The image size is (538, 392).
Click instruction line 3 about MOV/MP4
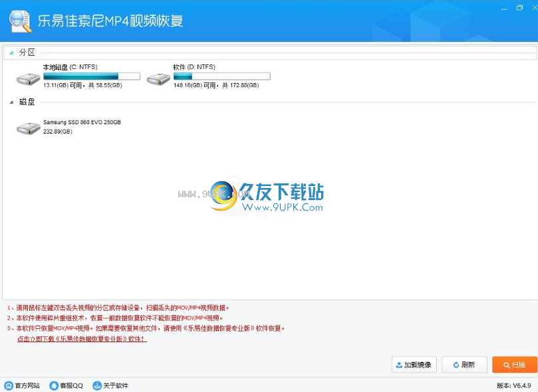click(146, 328)
